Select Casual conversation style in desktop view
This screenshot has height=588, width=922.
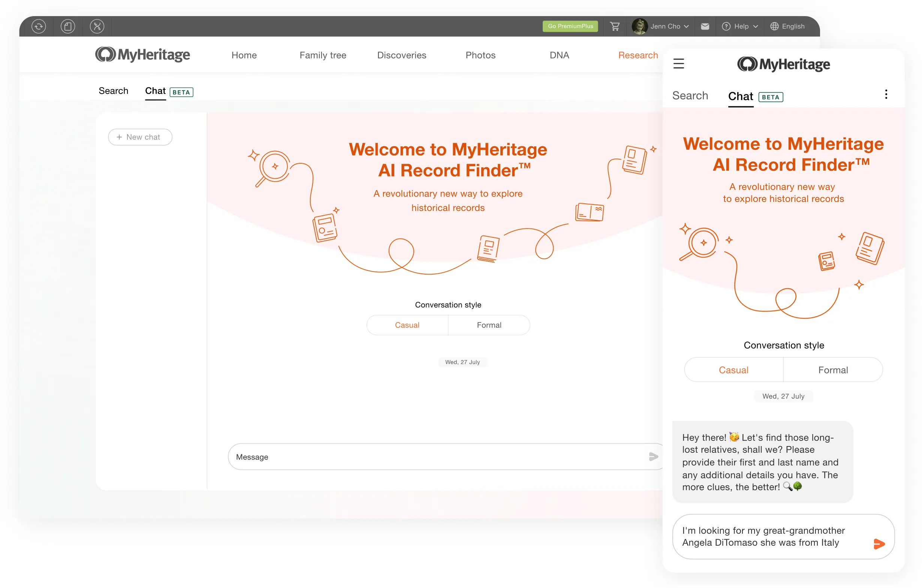(x=407, y=325)
